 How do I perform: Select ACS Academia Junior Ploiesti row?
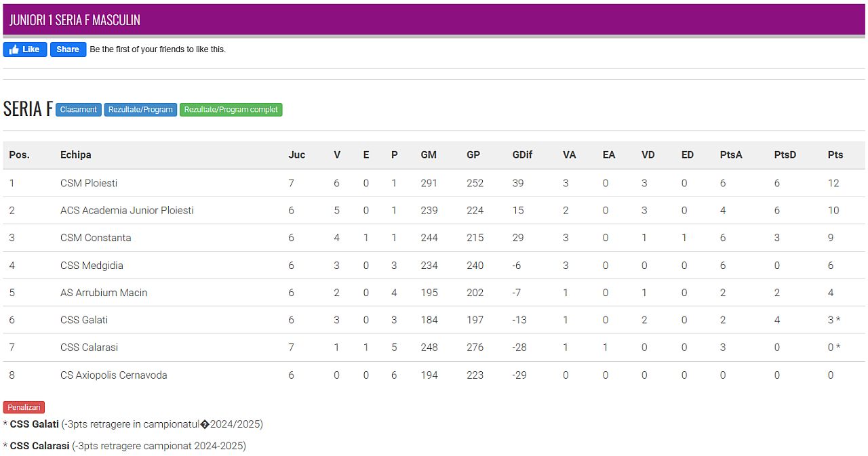[127, 210]
